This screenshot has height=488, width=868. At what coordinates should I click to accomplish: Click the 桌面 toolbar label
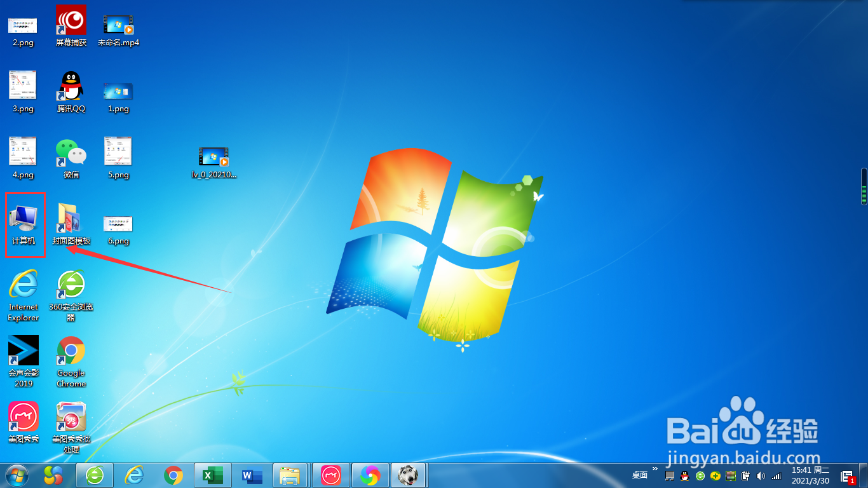pyautogui.click(x=639, y=475)
